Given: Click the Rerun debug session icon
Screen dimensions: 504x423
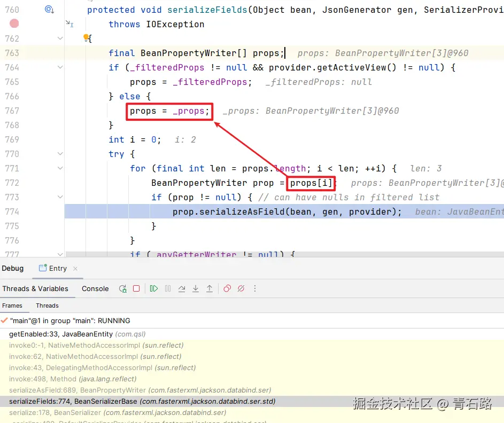Looking at the screenshot, I should [122, 288].
